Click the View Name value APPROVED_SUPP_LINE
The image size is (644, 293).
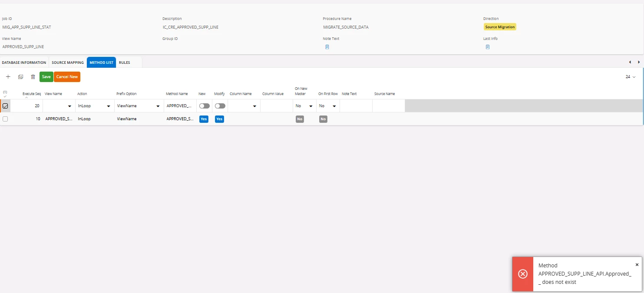coord(23,47)
